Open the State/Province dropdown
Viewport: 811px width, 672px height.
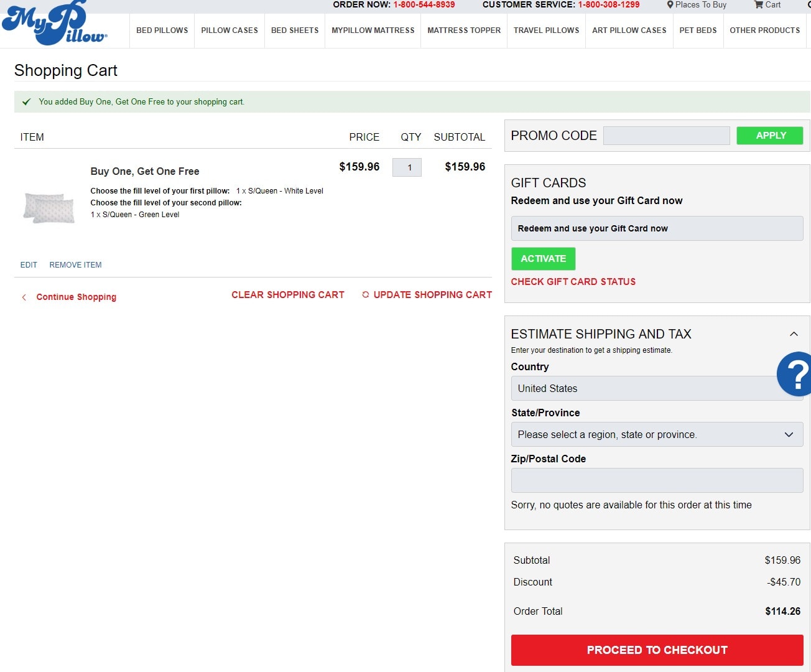657,434
